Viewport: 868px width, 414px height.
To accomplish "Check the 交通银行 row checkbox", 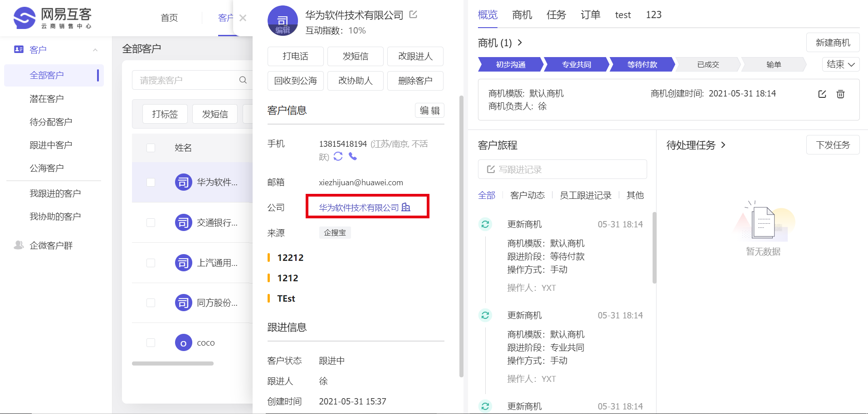I will click(x=151, y=222).
